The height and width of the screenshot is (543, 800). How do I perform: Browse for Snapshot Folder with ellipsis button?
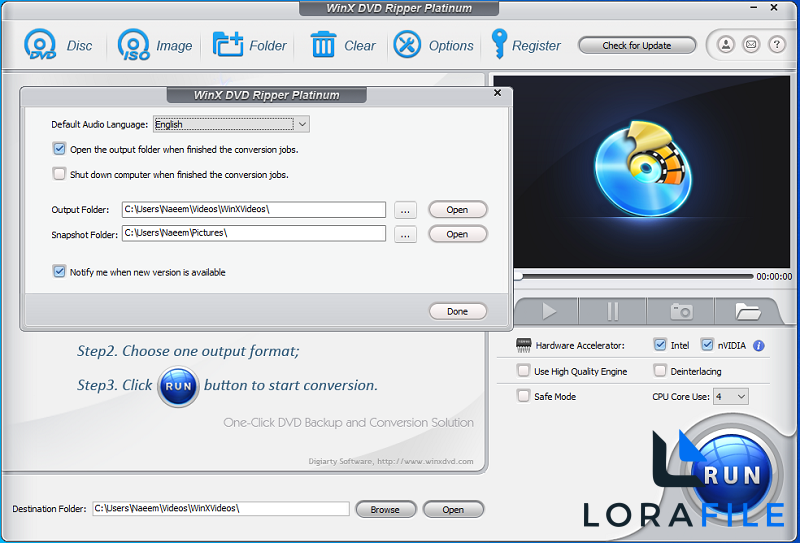(x=405, y=234)
